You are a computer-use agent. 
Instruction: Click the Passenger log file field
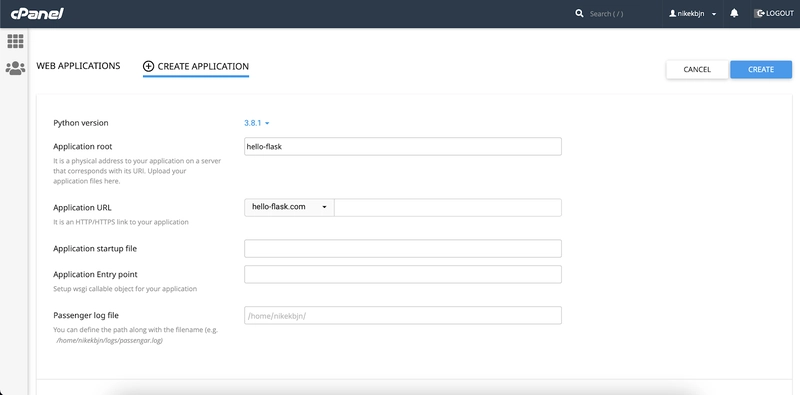403,315
